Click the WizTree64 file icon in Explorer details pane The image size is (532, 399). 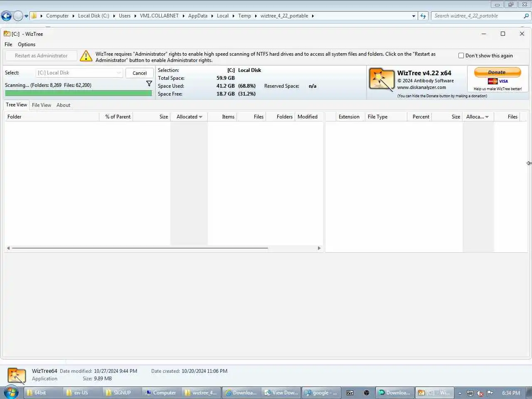(x=17, y=375)
